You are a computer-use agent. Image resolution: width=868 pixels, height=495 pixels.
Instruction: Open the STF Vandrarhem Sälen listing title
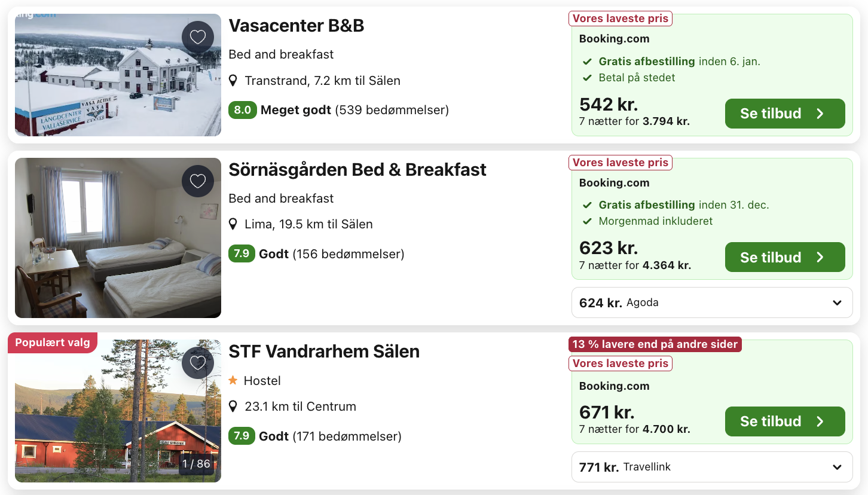click(323, 352)
